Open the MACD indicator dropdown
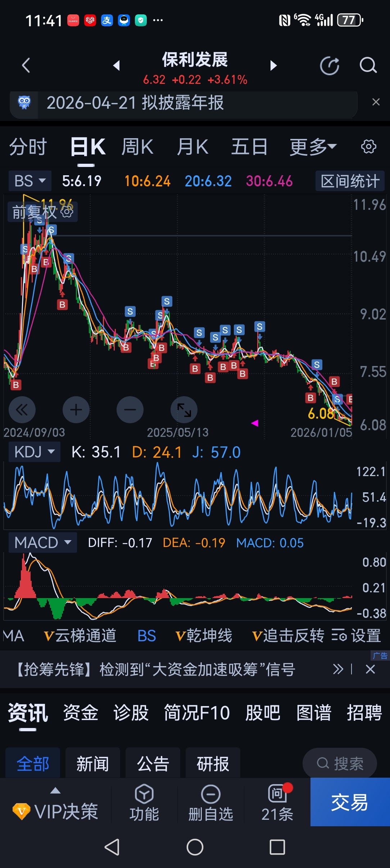This screenshot has width=390, height=868. click(x=42, y=542)
